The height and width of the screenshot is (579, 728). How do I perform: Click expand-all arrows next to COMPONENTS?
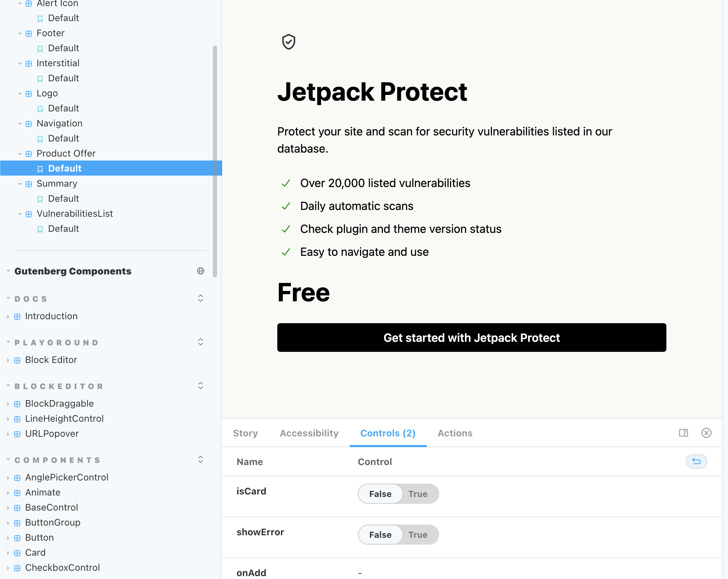pos(201,459)
